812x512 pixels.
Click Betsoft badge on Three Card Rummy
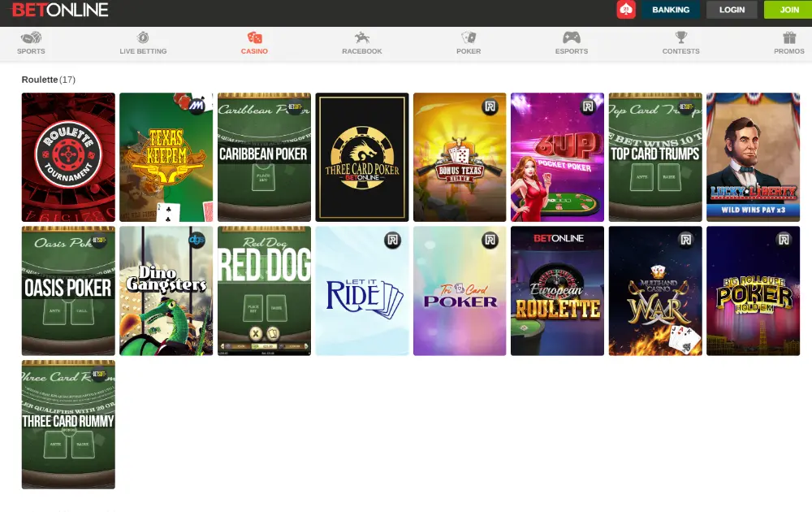coord(99,374)
